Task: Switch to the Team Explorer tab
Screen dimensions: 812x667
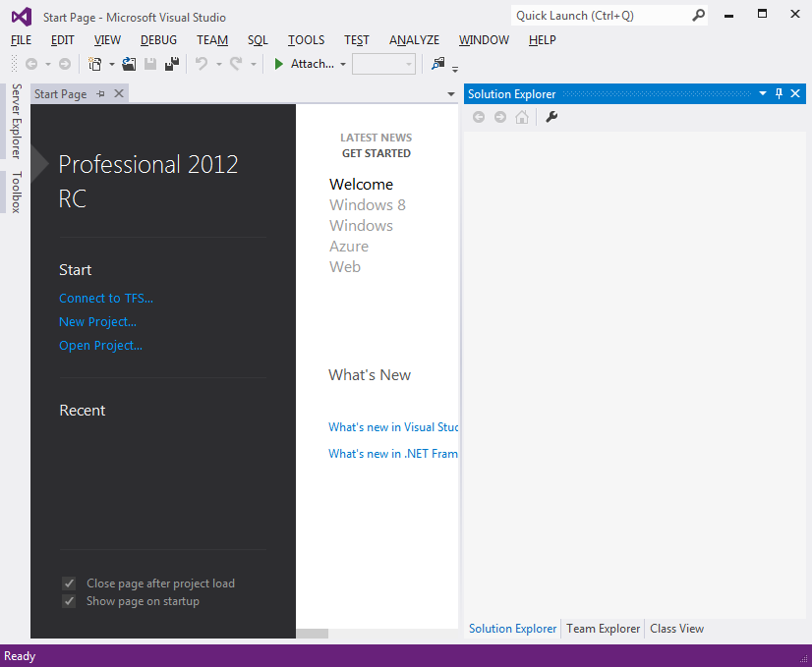Action: [603, 629]
